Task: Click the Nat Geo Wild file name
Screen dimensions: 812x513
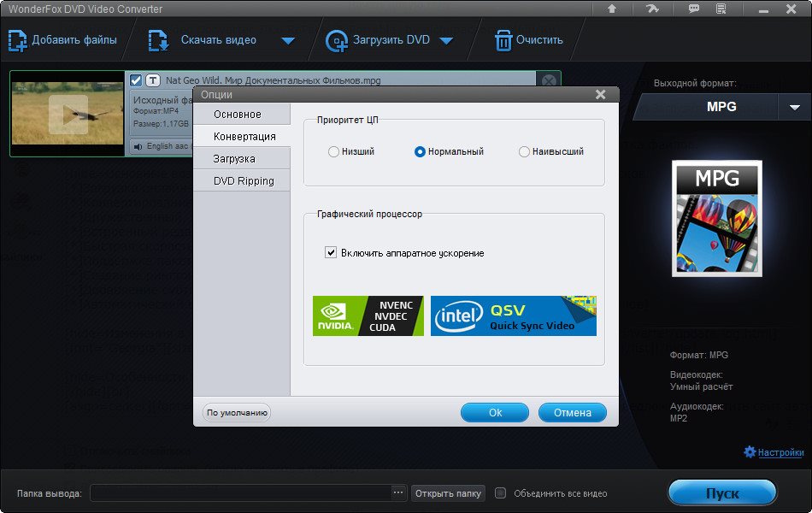Action: (273, 80)
